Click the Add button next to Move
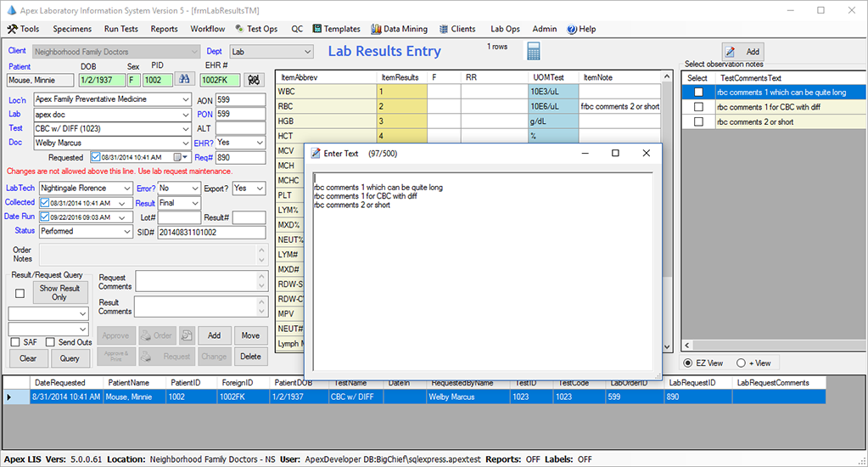868x467 pixels. pyautogui.click(x=214, y=335)
